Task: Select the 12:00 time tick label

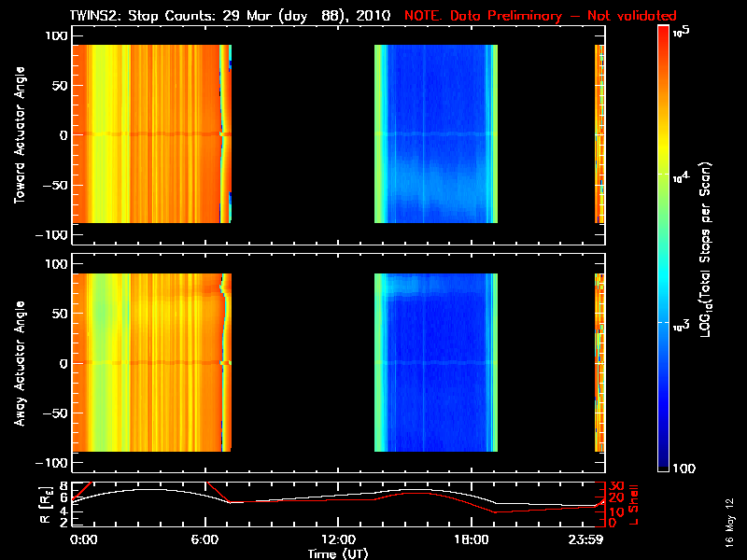Action: click(x=338, y=539)
